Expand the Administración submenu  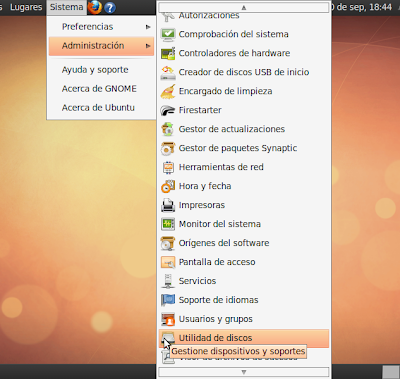tap(101, 46)
